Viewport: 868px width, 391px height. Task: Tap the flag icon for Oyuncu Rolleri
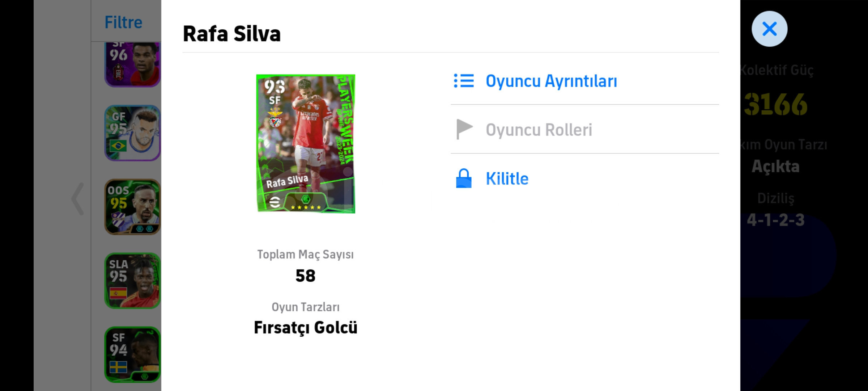pos(464,129)
